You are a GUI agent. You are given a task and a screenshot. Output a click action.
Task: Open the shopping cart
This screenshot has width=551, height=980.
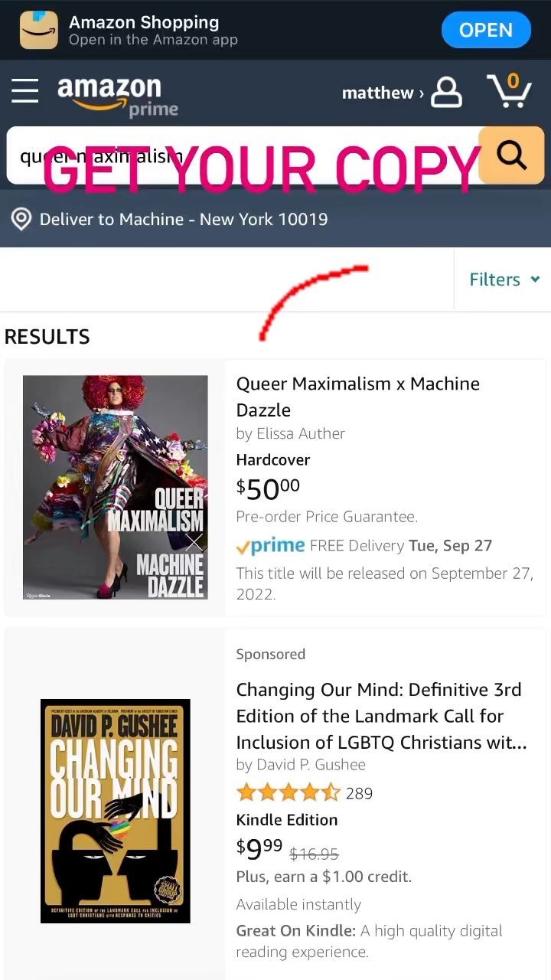(x=510, y=91)
